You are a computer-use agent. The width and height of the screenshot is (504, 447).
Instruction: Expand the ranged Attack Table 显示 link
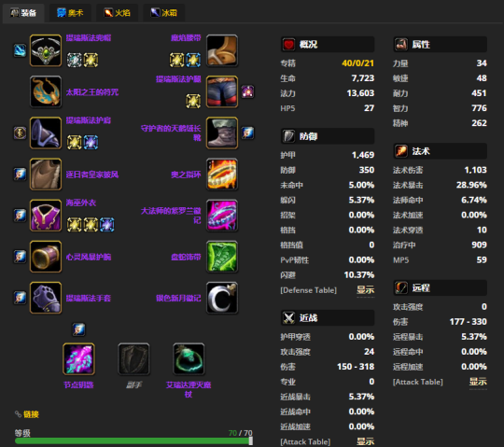(478, 382)
